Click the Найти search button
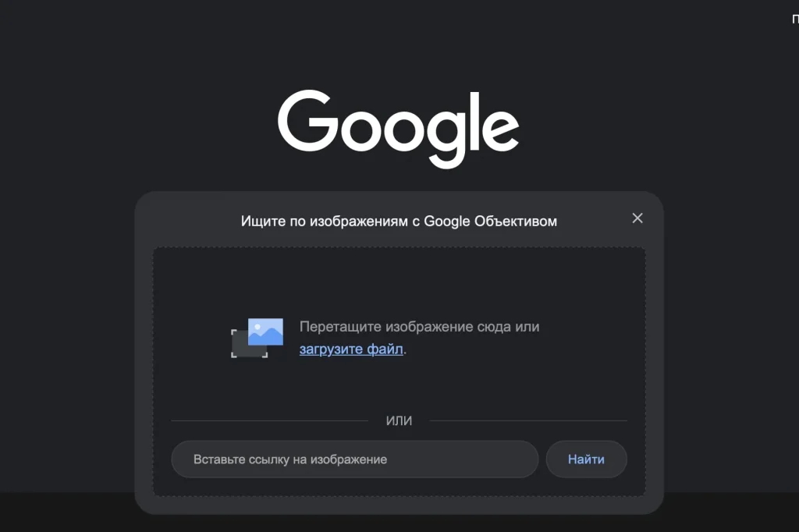This screenshot has width=799, height=532. coord(586,459)
